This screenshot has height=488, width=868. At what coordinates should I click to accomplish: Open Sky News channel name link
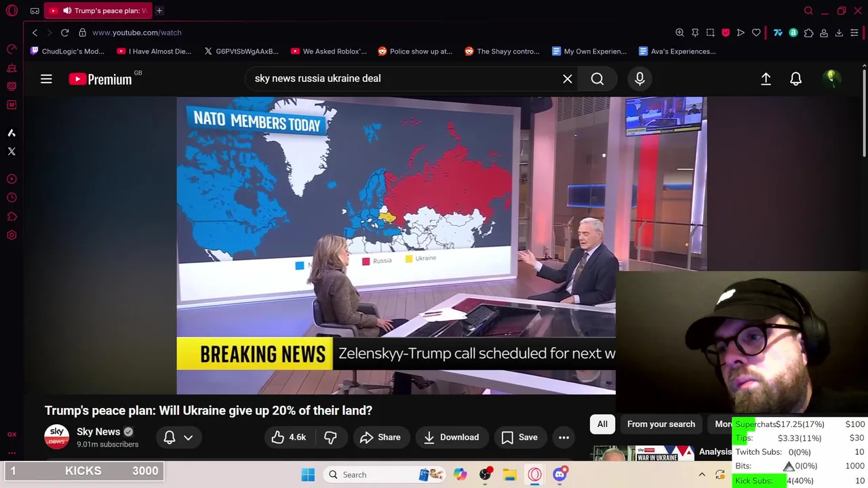coord(98,432)
